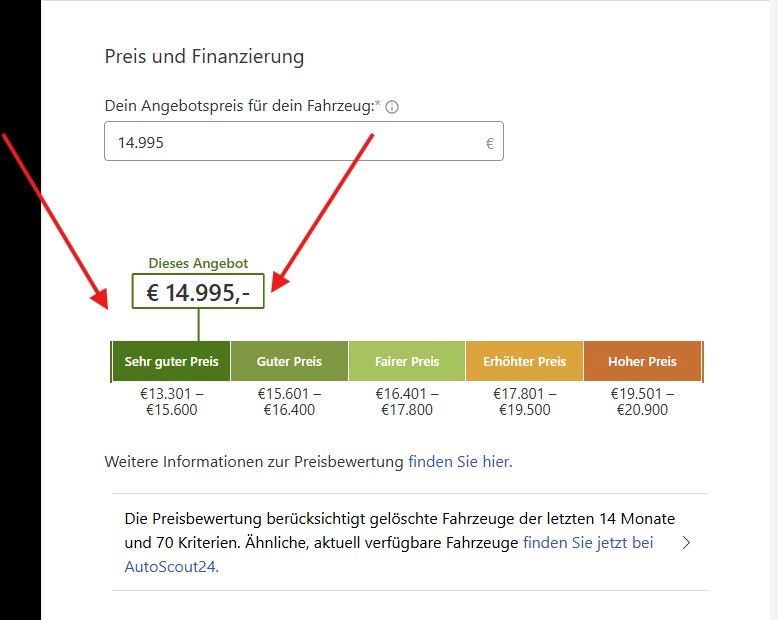Choose the yellow 'Erhöhter Preis' segment

(524, 361)
